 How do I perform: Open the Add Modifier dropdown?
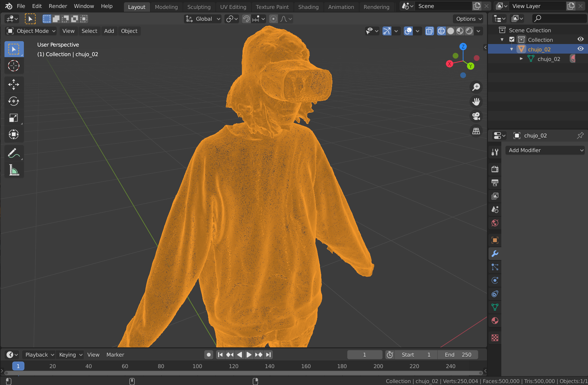pos(545,150)
